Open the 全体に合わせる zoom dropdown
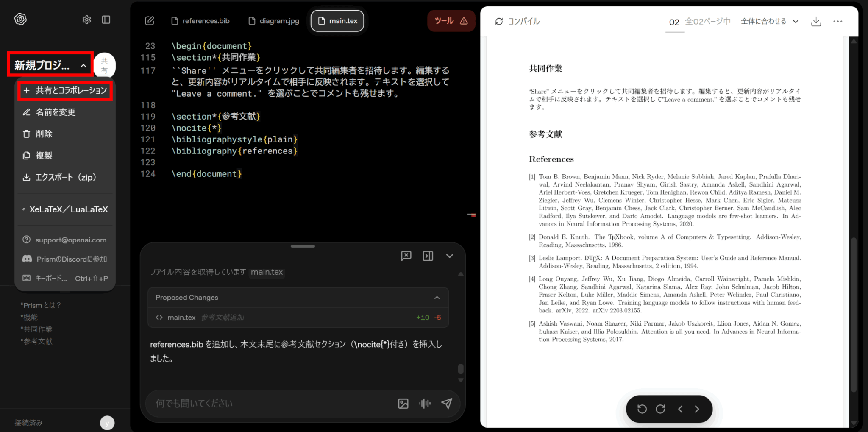The height and width of the screenshot is (432, 868). 769,21
